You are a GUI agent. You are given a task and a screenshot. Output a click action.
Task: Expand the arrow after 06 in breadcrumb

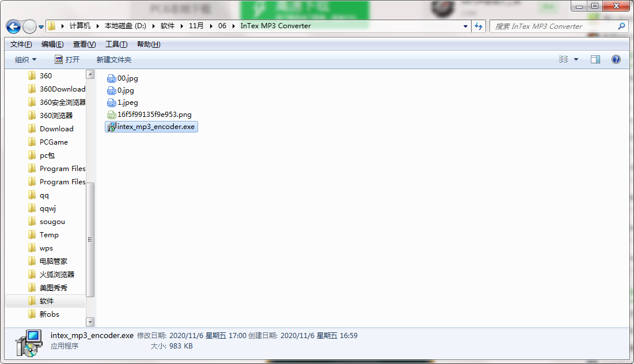click(x=234, y=26)
